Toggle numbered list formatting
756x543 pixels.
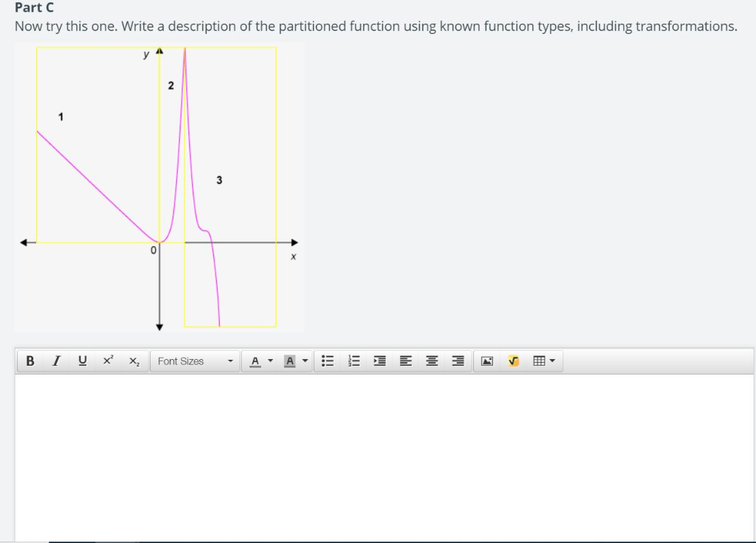pyautogui.click(x=353, y=361)
